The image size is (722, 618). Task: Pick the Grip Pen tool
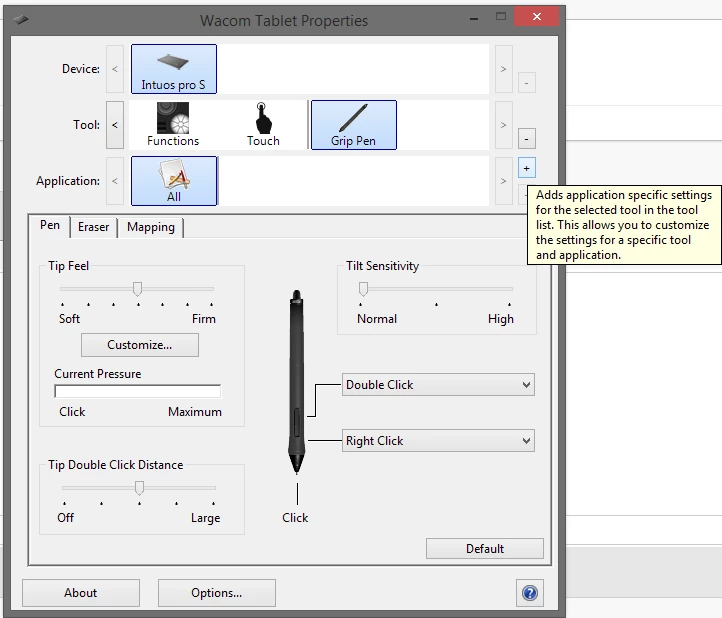[354, 125]
